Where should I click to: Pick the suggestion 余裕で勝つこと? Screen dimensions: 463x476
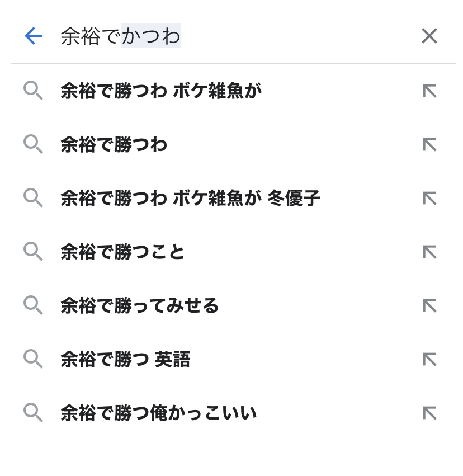tap(122, 252)
